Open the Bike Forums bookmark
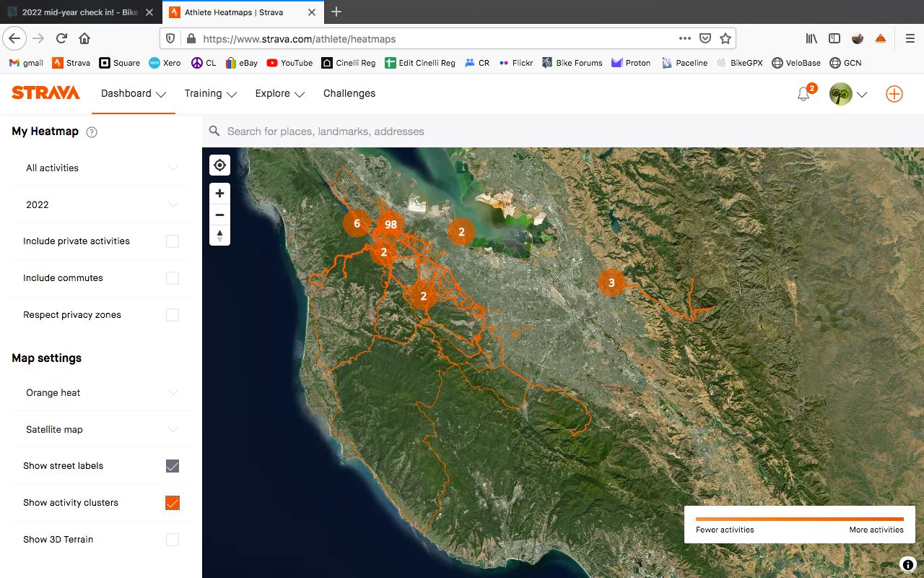This screenshot has width=924, height=578. [572, 63]
